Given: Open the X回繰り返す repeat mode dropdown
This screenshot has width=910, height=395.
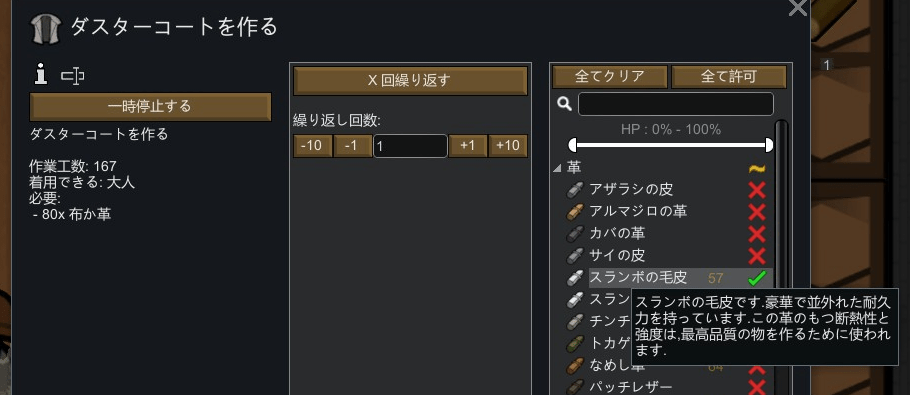Looking at the screenshot, I should click(410, 81).
